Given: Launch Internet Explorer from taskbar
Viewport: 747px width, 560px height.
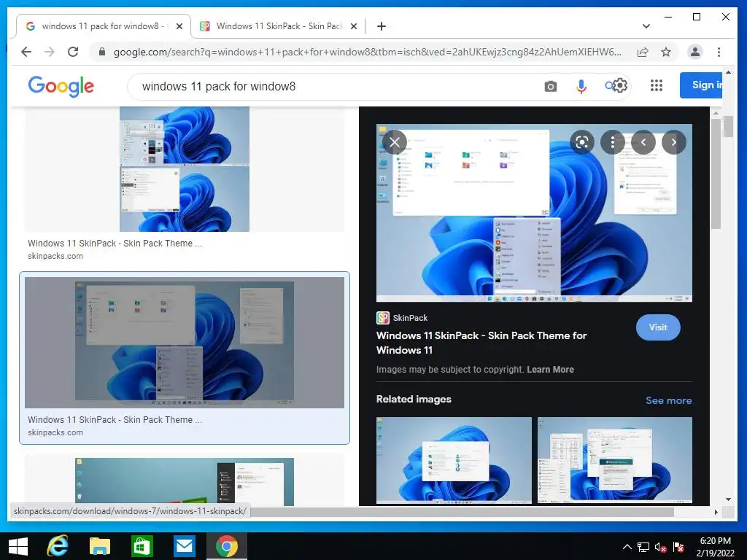Looking at the screenshot, I should [58, 546].
